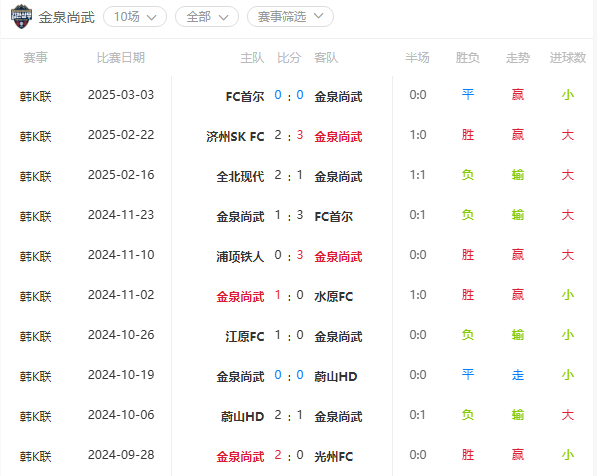Screen dimensions: 597x476
Task: Click the FC首尔 home team on 2025-03-03
Action: 245,96
